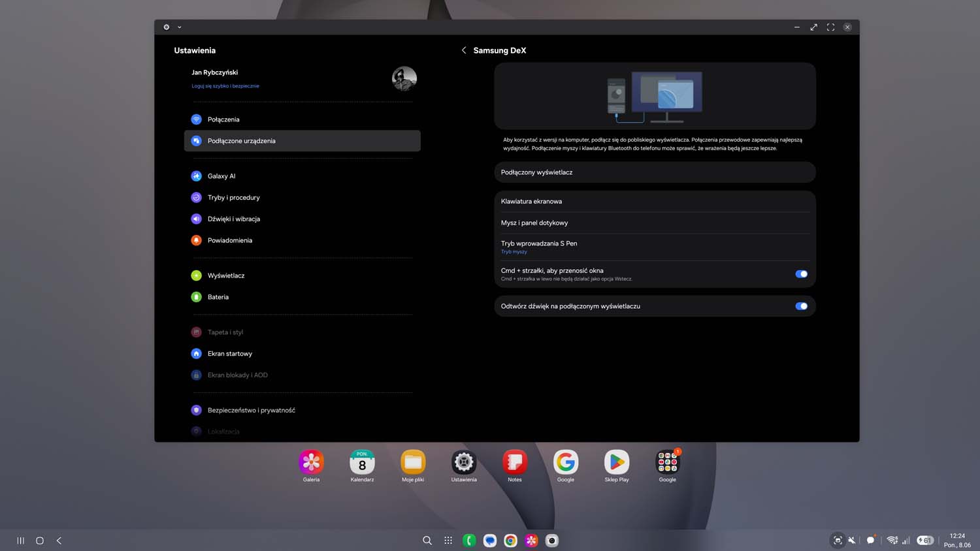The width and height of the screenshot is (980, 551).
Task: Click the taskbar back arrow
Action: [x=59, y=541]
